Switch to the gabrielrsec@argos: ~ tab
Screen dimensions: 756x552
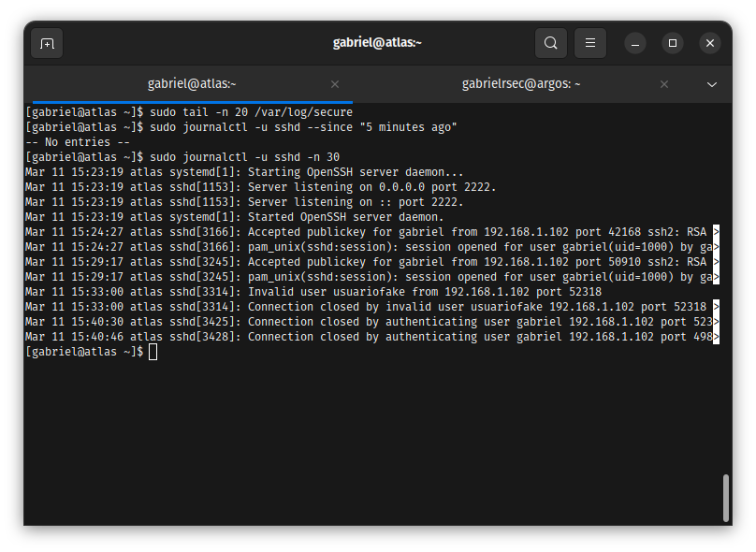tap(521, 84)
